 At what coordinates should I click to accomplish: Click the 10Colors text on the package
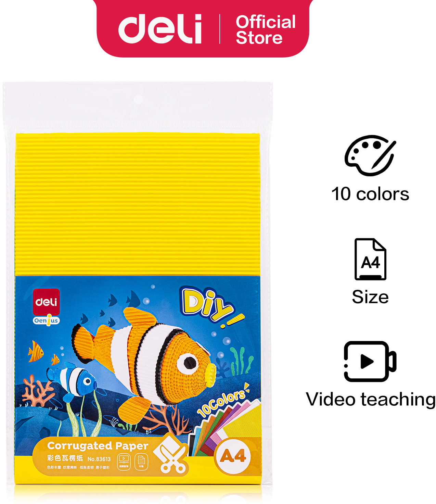click(x=223, y=401)
